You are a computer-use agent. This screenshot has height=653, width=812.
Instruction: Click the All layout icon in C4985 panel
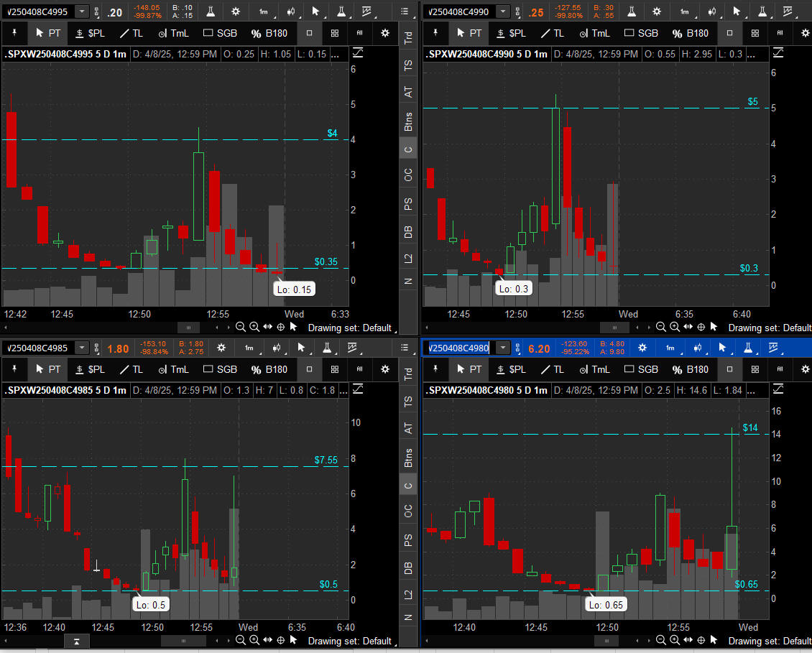click(x=359, y=369)
